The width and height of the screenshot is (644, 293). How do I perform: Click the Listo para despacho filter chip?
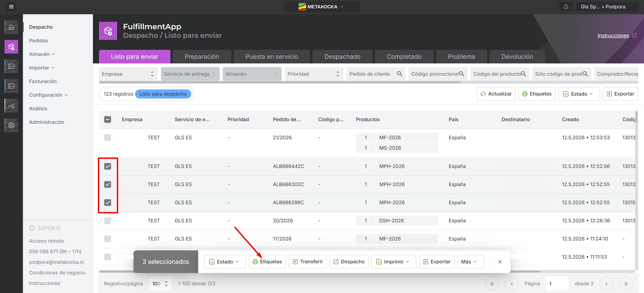163,94
